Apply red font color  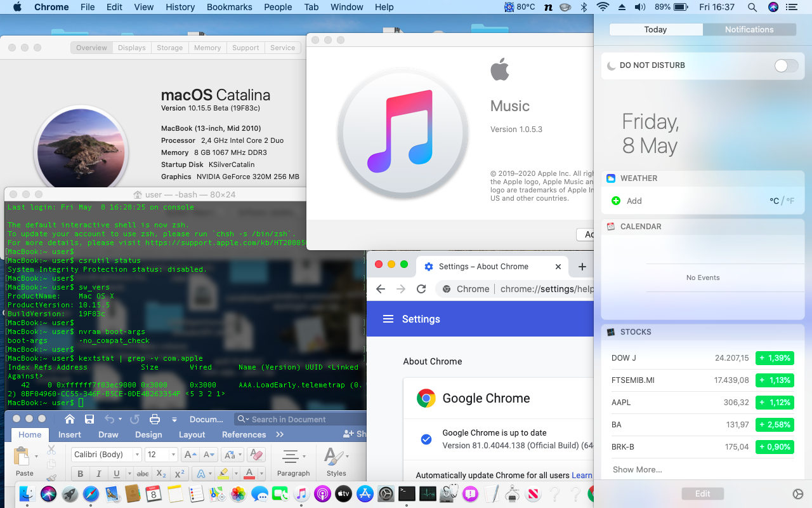click(248, 474)
